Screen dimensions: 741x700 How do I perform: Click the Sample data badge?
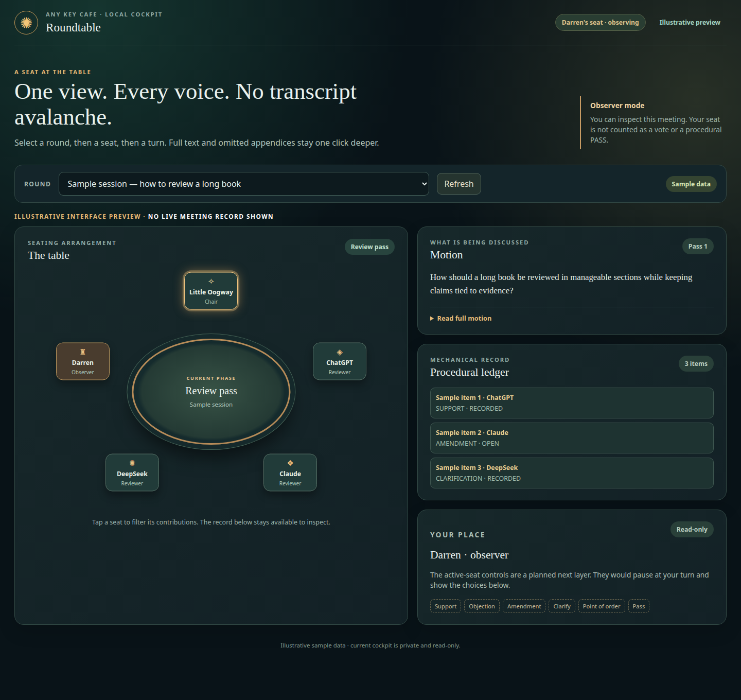(691, 184)
